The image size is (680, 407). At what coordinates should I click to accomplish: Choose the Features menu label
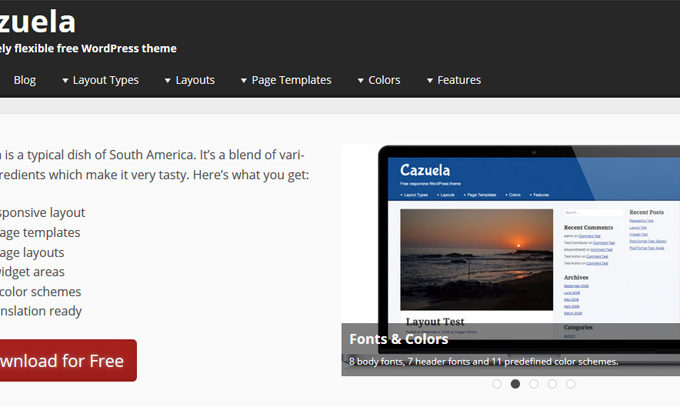coord(459,80)
